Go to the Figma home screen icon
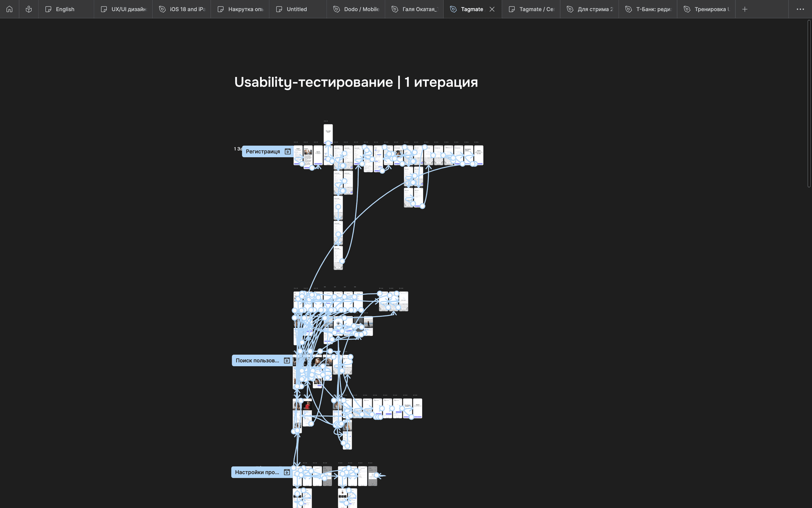This screenshot has height=508, width=812. [10, 9]
